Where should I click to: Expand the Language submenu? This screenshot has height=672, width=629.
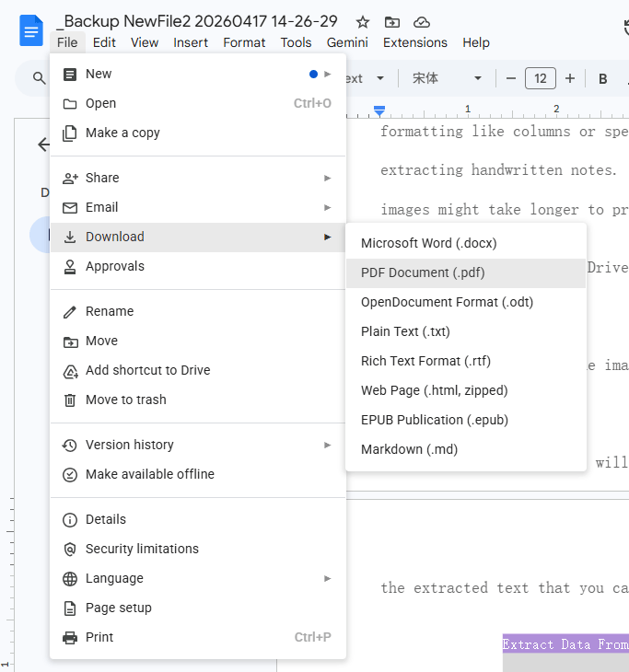click(x=198, y=579)
